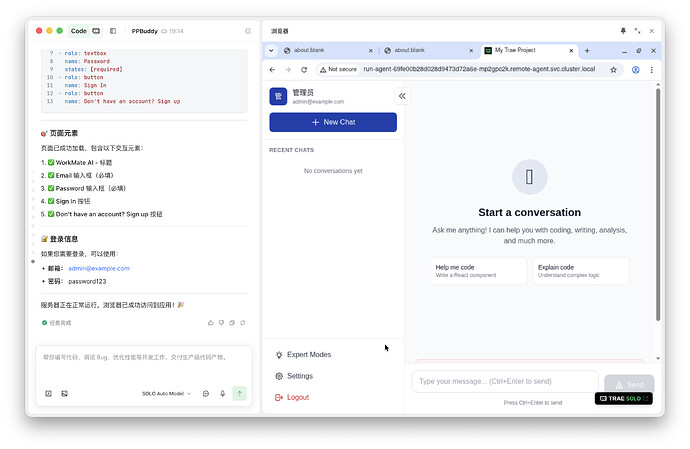The height and width of the screenshot is (449, 690).
Task: Click the web page vertical scrollbar
Action: [658, 205]
